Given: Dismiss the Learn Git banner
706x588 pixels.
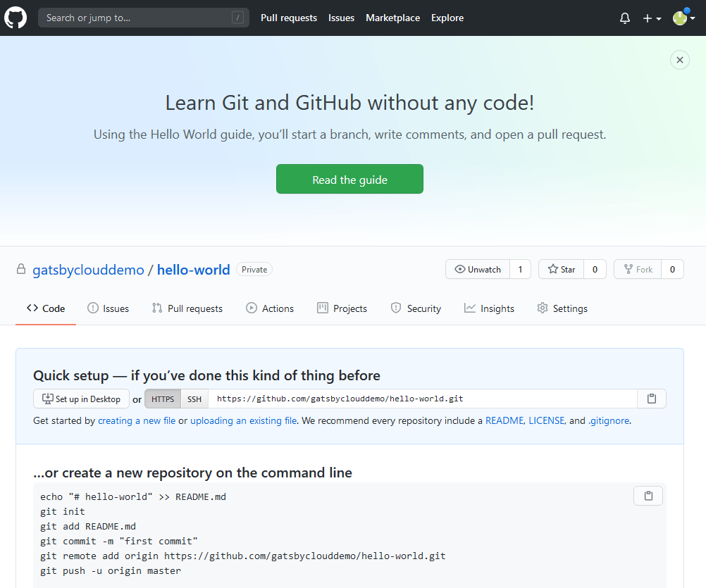Looking at the screenshot, I should (679, 60).
